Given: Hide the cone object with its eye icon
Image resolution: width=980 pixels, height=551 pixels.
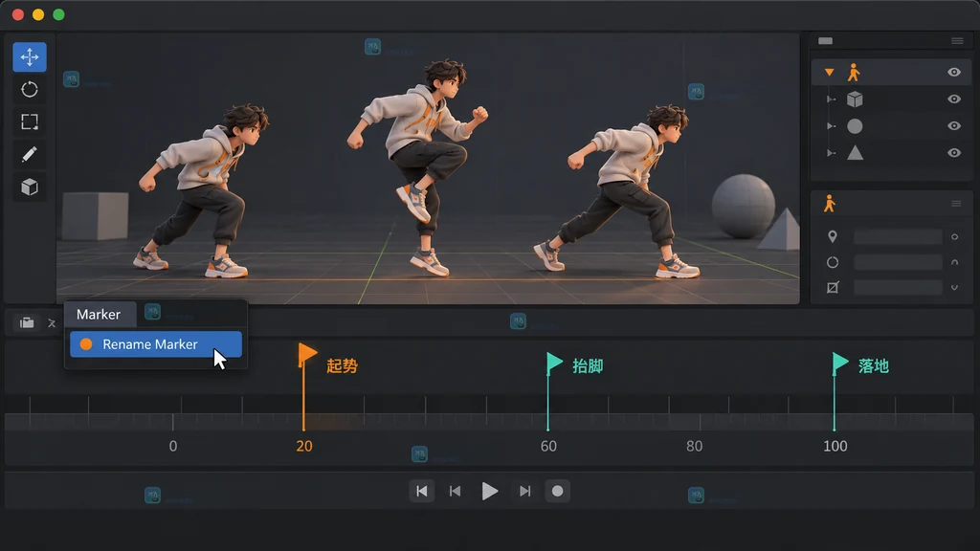Looking at the screenshot, I should (954, 153).
